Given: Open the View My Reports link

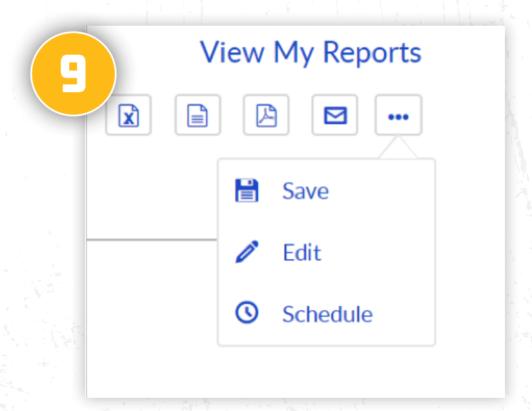Looking at the screenshot, I should click(x=310, y=53).
